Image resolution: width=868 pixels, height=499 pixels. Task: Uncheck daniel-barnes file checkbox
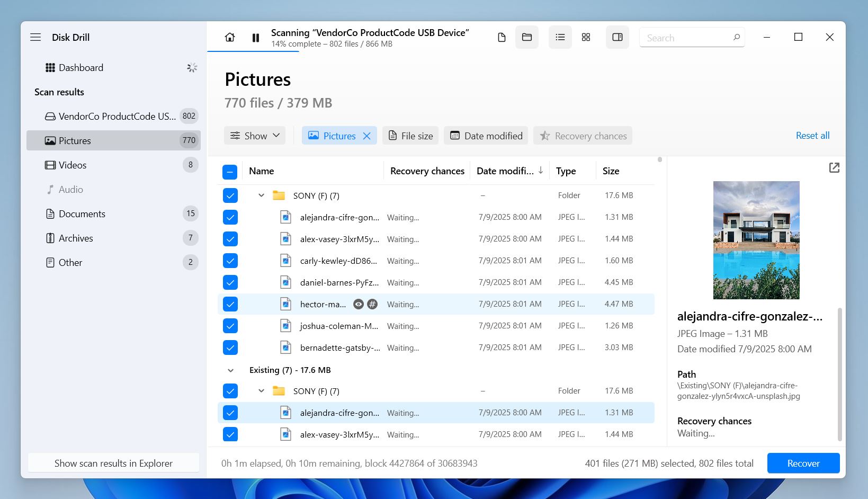coord(230,282)
